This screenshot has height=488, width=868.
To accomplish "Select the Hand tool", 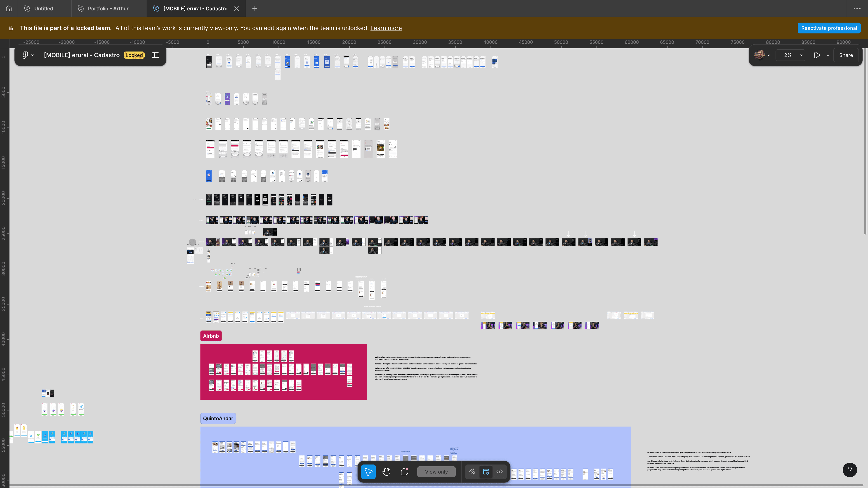I will 387,472.
